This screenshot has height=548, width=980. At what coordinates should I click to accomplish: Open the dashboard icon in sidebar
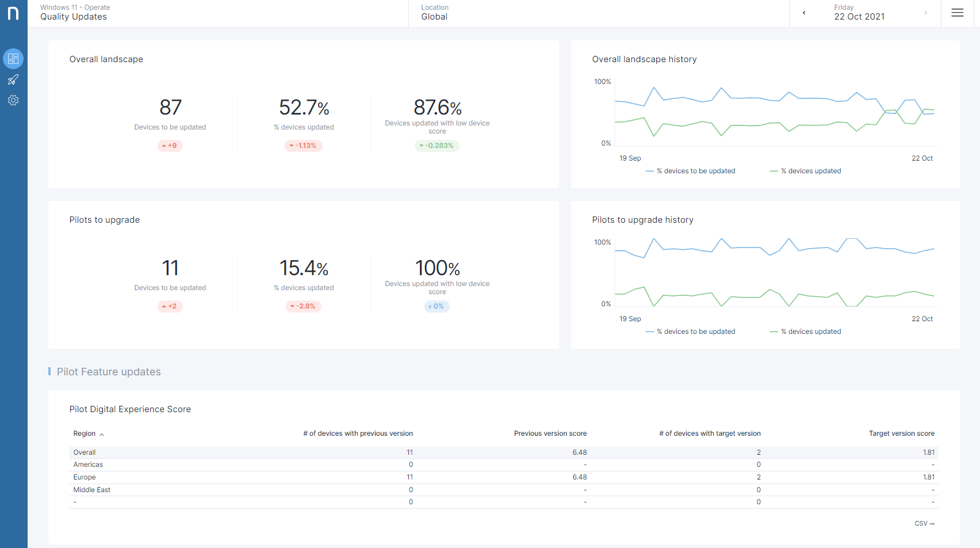[13, 59]
